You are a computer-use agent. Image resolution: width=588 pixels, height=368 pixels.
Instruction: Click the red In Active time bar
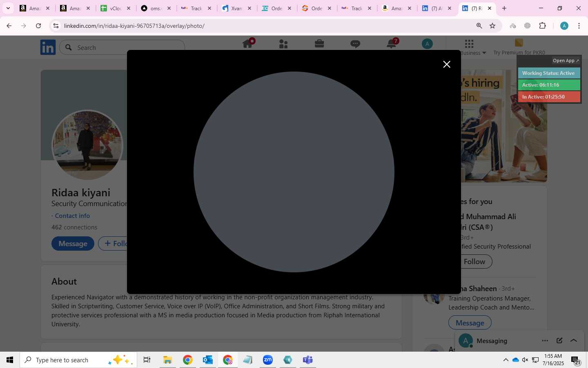pyautogui.click(x=548, y=97)
